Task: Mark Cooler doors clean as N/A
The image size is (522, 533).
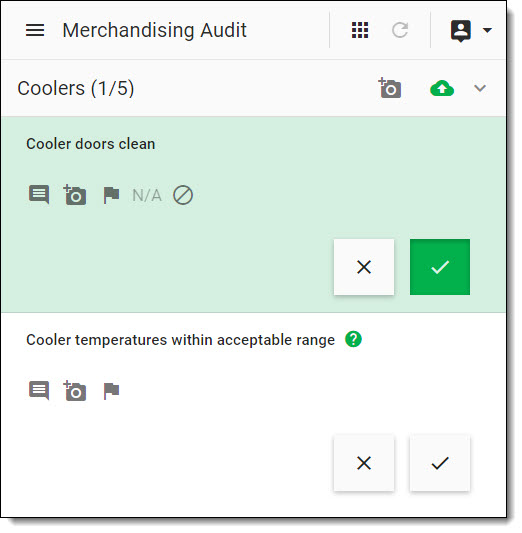Action: [147, 195]
